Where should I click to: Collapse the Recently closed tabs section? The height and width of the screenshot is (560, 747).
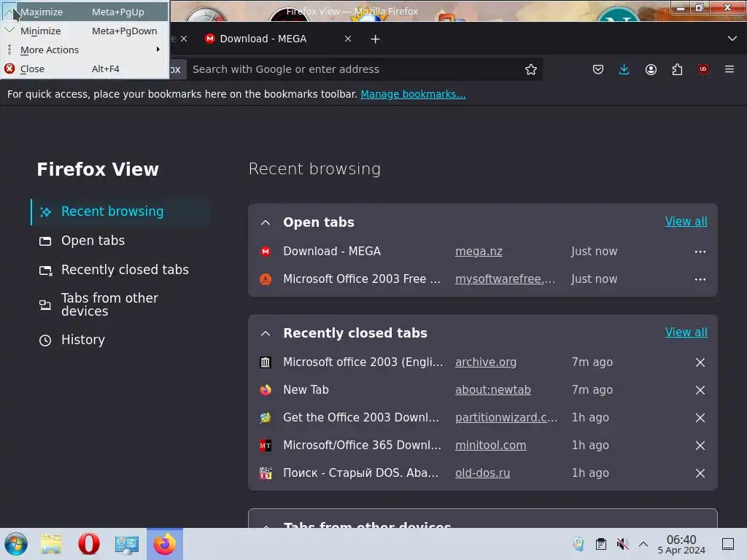click(x=266, y=333)
